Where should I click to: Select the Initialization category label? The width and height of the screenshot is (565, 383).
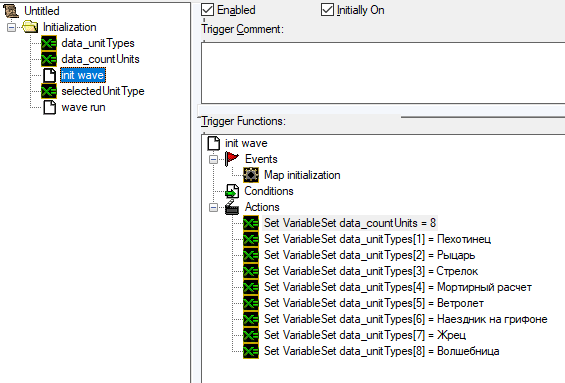coord(70,27)
